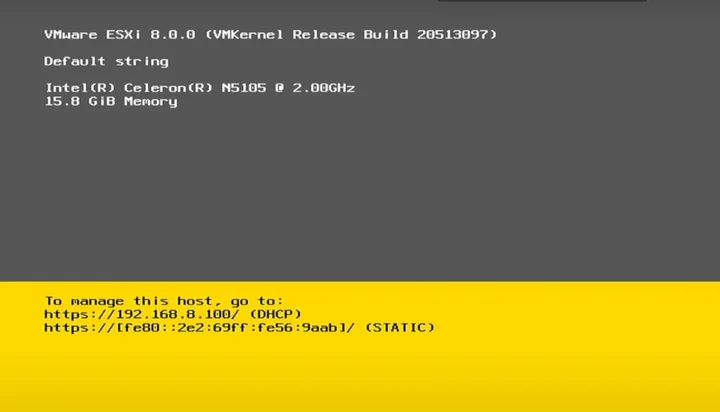
Task: Click the 'VMware ESXi' product name text
Action: 92,35
